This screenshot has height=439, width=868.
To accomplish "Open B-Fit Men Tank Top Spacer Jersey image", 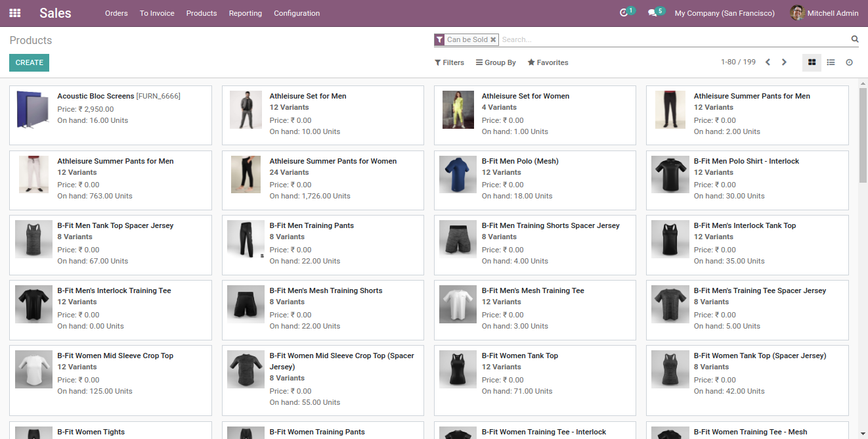I will 33,239.
